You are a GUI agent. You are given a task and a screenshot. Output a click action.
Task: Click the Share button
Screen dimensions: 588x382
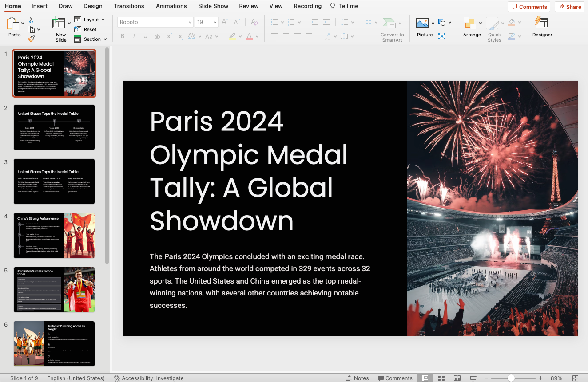click(569, 7)
